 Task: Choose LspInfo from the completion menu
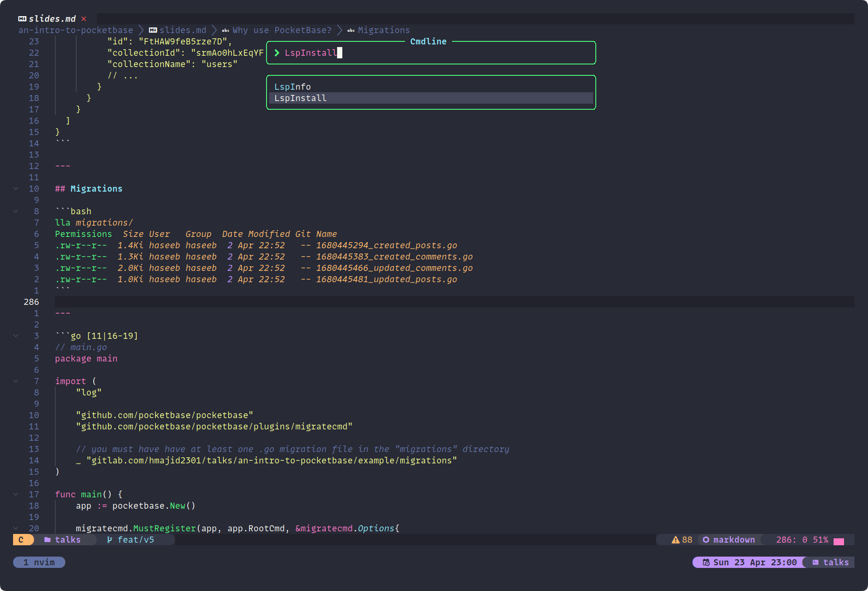[x=431, y=87]
